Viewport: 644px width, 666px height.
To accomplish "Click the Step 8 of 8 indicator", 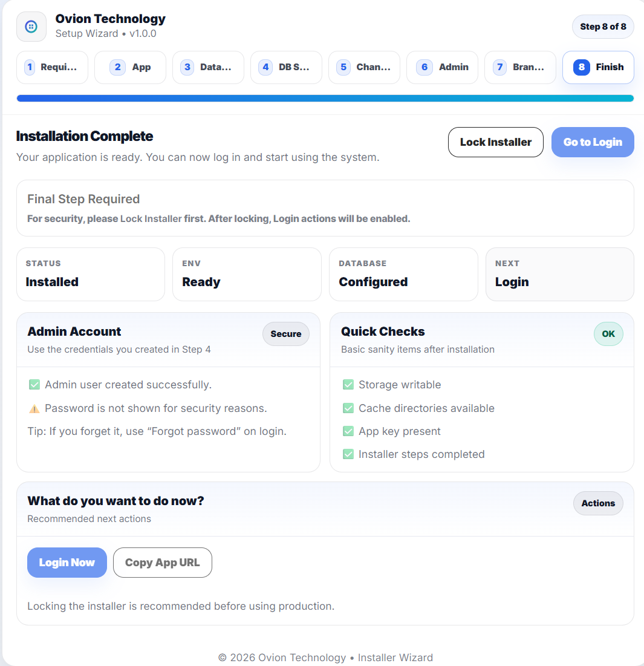I will point(603,27).
